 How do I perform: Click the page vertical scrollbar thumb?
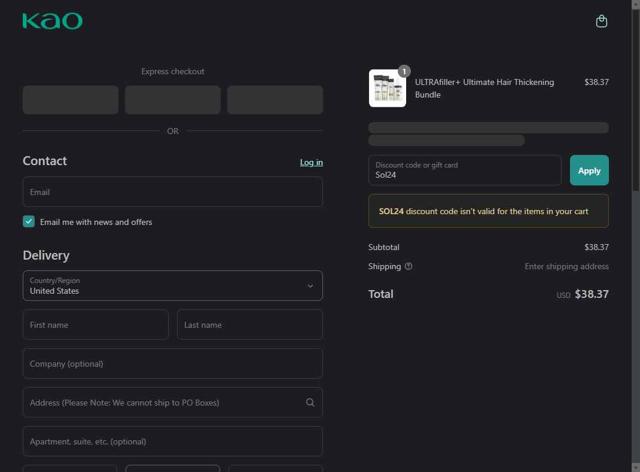tap(636, 98)
